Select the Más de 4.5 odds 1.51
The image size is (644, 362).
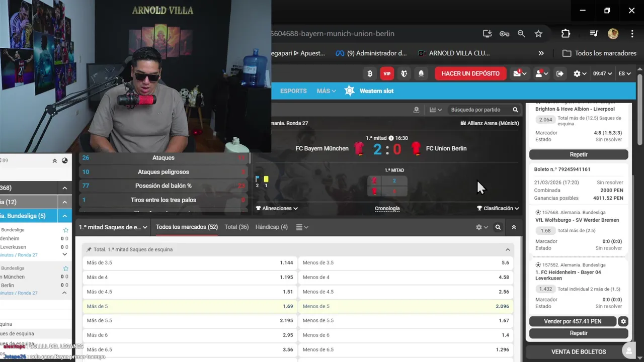tap(190, 292)
